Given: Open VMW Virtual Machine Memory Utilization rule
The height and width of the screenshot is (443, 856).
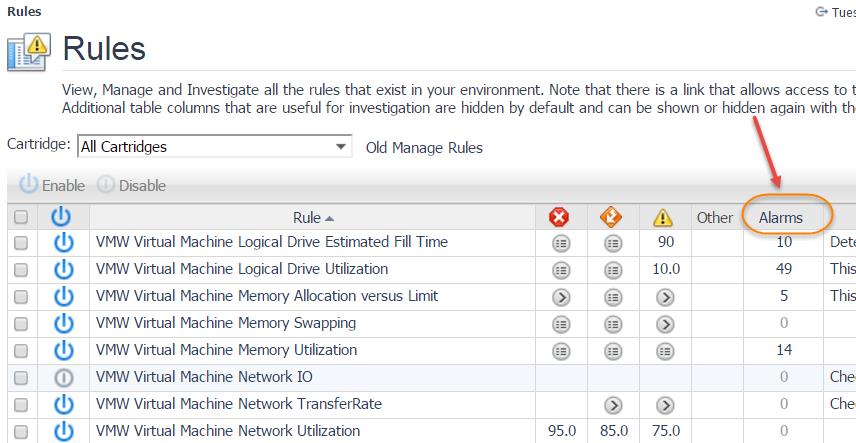Looking at the screenshot, I should pos(226,350).
